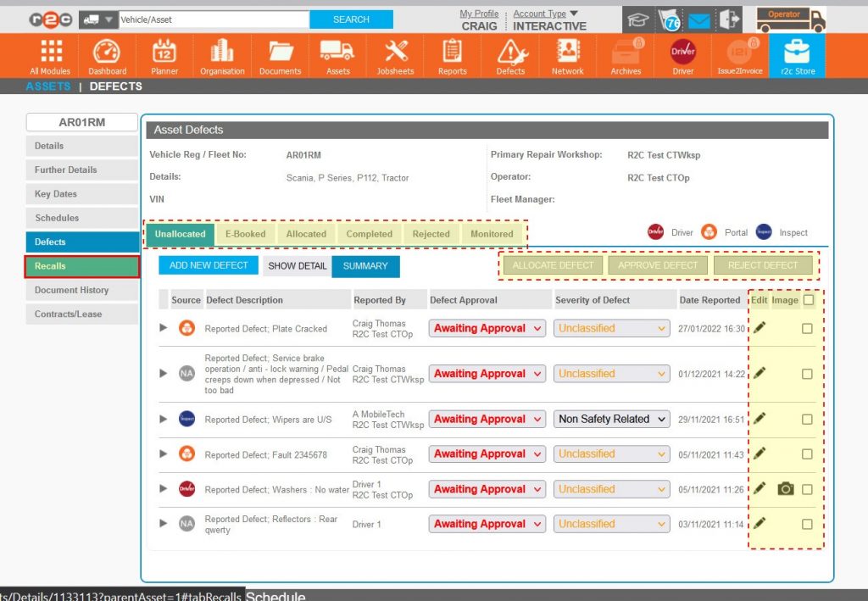
Task: Switch to the Completed tab
Action: [369, 234]
